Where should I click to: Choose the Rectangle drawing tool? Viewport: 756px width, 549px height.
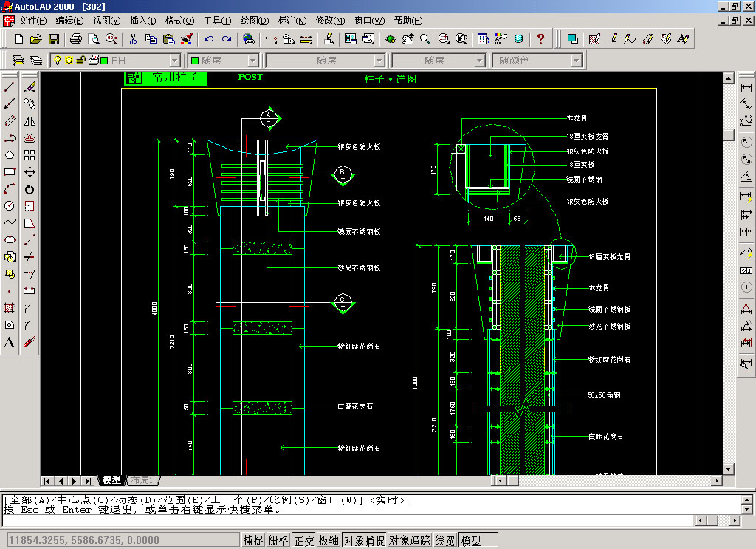[x=10, y=171]
